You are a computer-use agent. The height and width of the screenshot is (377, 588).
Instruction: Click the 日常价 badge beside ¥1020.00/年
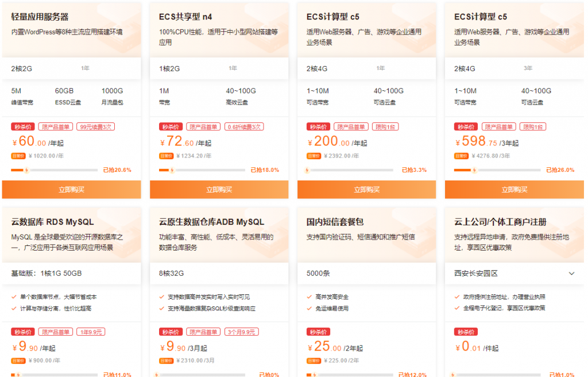(x=18, y=156)
